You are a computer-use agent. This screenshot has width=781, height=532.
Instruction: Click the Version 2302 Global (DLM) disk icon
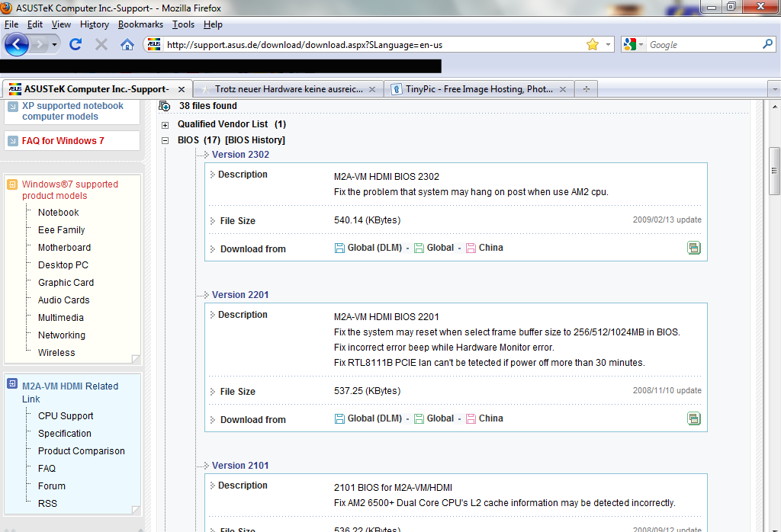coord(339,248)
